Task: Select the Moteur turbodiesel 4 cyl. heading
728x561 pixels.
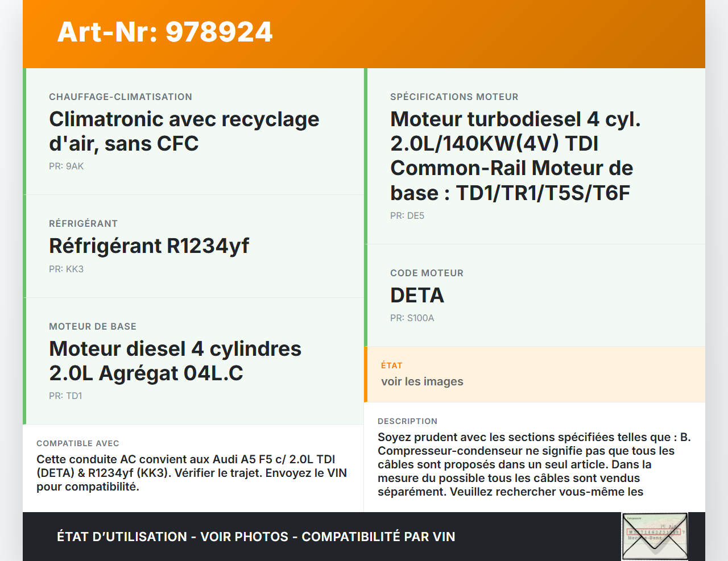Action: click(515, 156)
